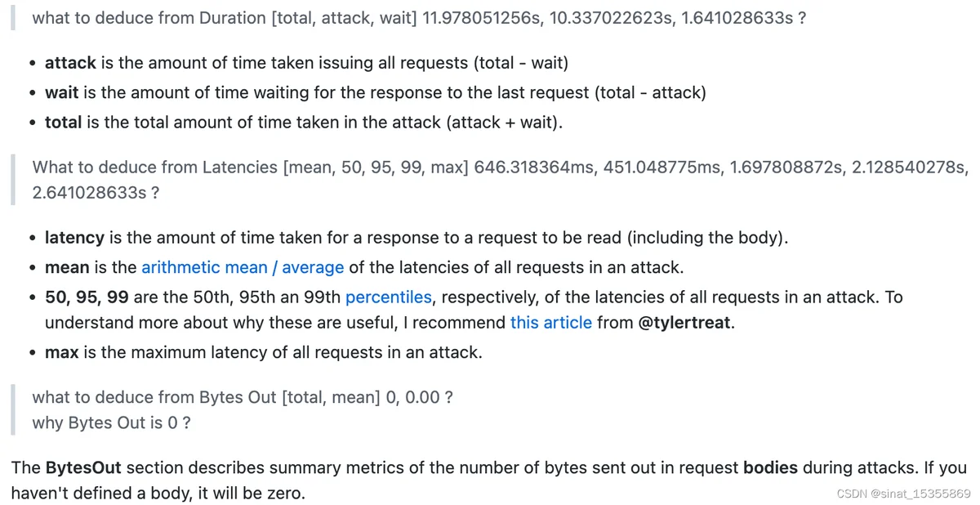Click the bold 'BytesOut' word in last paragraph
Viewport: 980px width, 505px height.
click(83, 468)
